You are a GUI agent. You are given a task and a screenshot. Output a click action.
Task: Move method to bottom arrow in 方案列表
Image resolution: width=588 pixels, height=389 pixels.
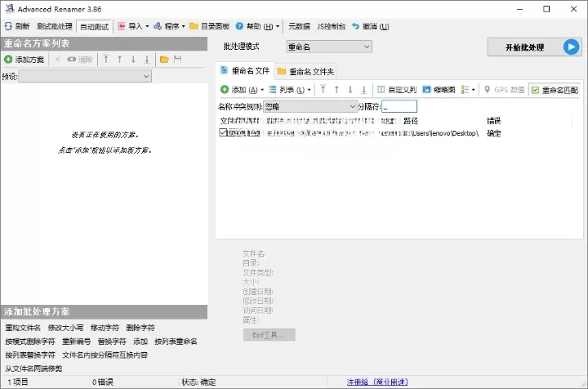tap(147, 60)
